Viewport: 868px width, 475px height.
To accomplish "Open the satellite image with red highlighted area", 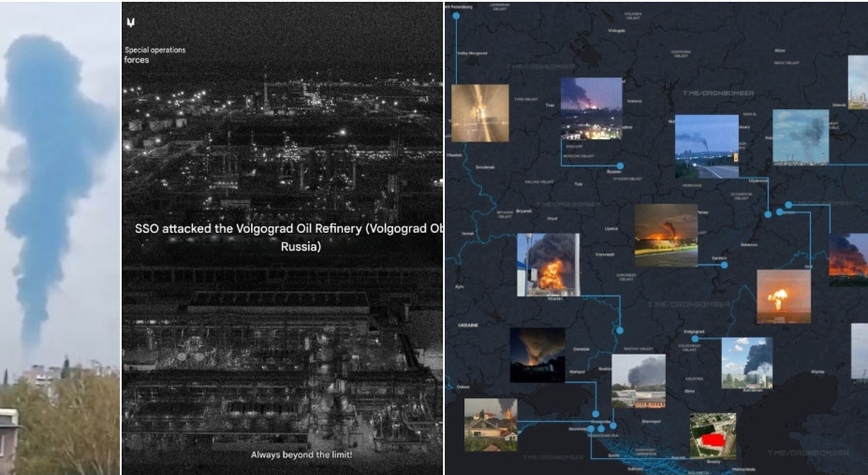I will (x=713, y=436).
